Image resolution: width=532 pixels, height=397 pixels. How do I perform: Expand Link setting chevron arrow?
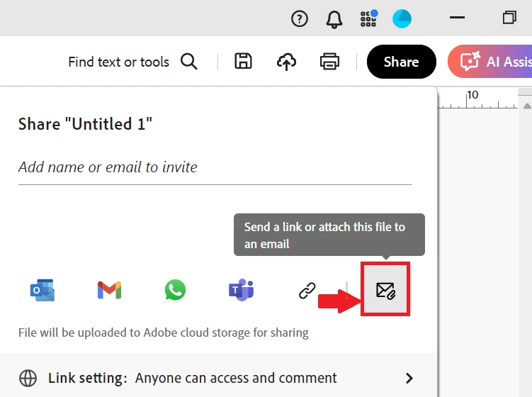tap(409, 378)
